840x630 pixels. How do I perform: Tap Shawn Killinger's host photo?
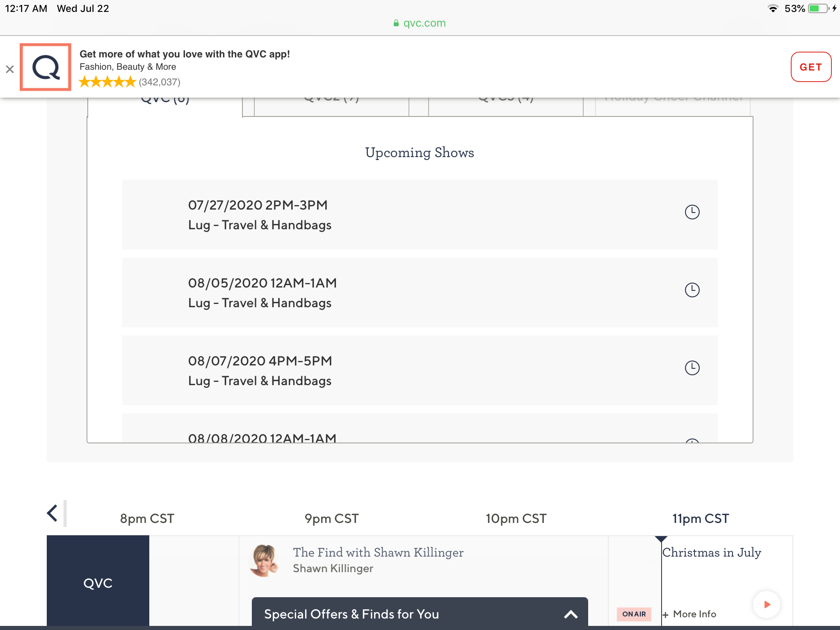click(264, 560)
